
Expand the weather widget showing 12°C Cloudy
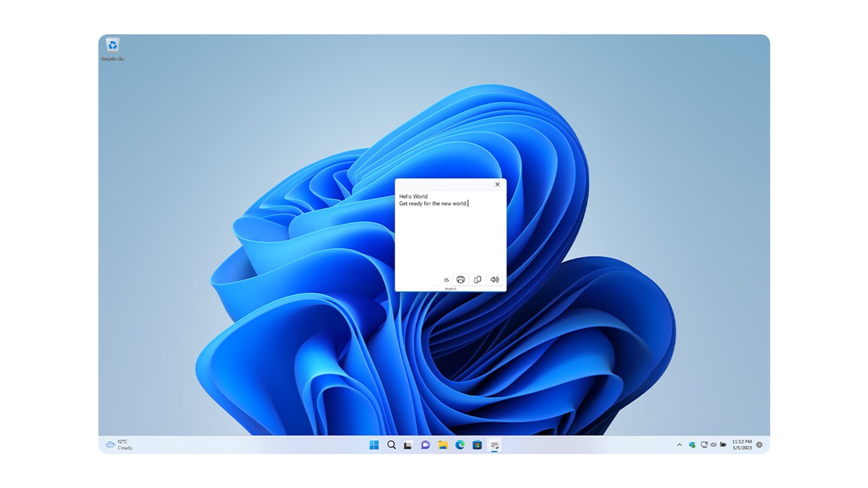(x=118, y=443)
